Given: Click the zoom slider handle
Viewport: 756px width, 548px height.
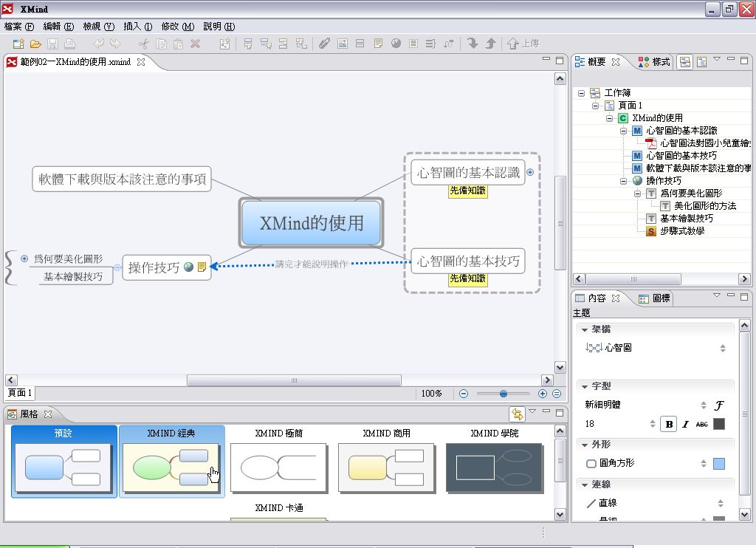Looking at the screenshot, I should click(x=504, y=394).
